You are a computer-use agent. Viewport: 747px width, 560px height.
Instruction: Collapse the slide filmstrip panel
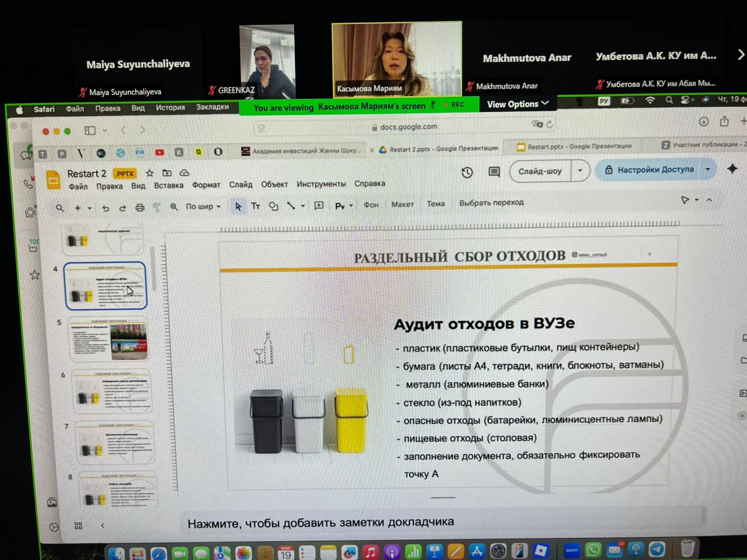point(103,525)
